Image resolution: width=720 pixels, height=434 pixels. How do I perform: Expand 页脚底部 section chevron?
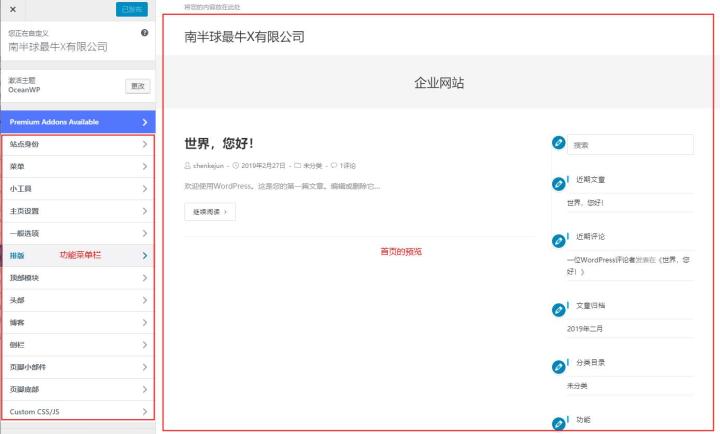[145, 389]
